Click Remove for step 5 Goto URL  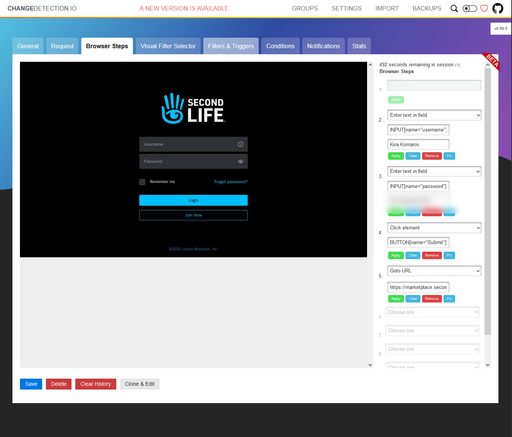[x=432, y=299]
